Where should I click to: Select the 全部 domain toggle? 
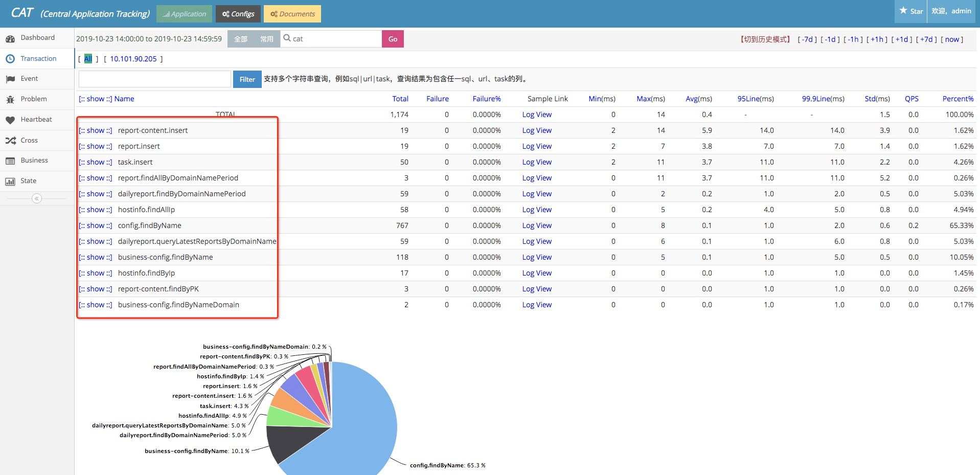tap(241, 39)
